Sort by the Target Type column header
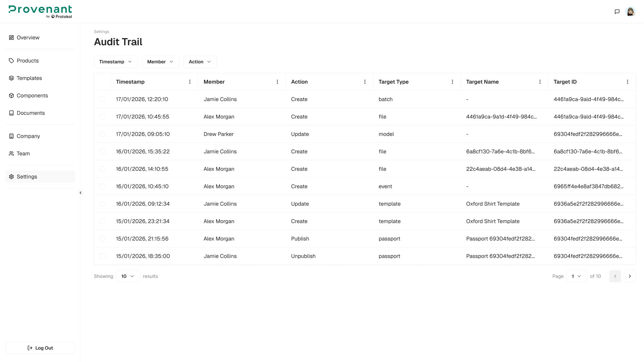This screenshot has width=644, height=362. 393,82
